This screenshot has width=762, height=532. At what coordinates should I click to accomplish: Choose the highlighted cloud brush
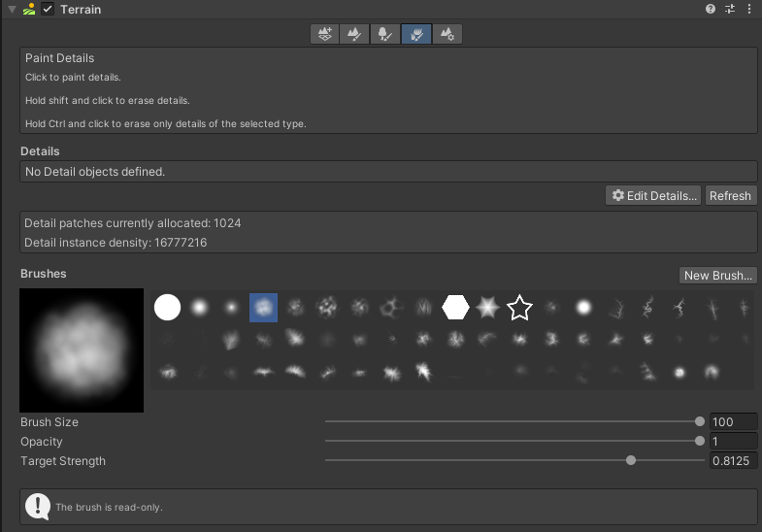[263, 308]
